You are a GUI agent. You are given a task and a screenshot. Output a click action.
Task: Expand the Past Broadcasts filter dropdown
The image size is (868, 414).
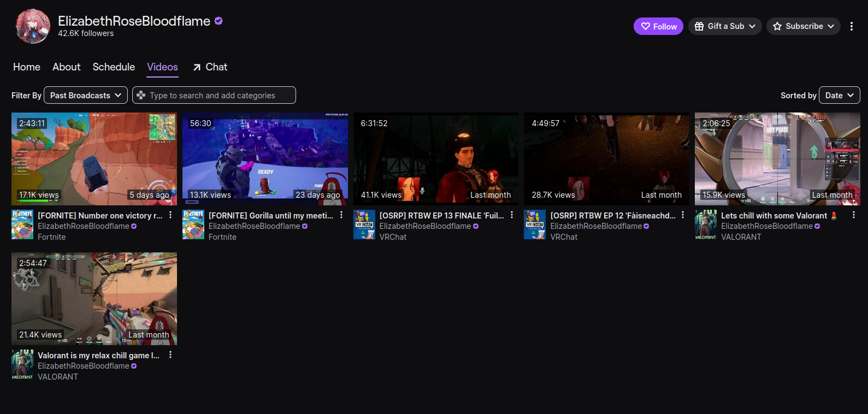[86, 95]
